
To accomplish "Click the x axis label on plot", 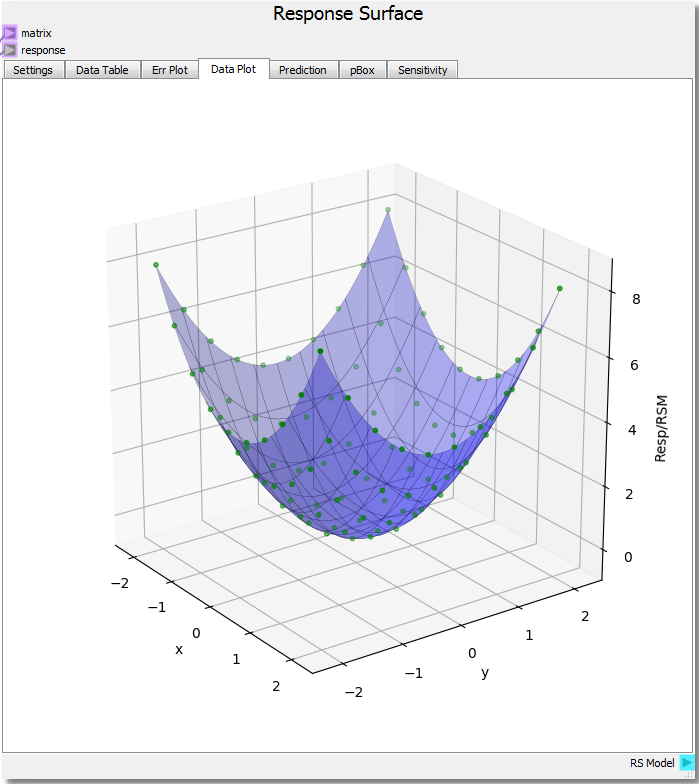I will (179, 649).
